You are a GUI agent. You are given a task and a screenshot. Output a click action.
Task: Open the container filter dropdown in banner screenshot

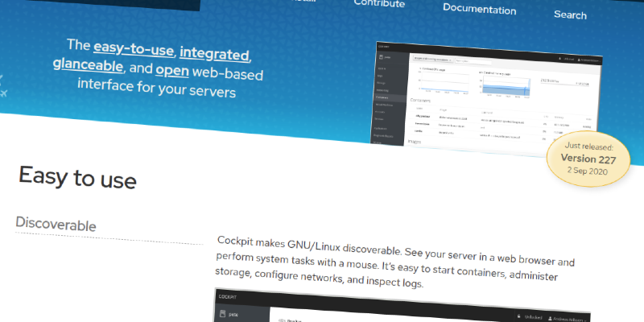coord(432,60)
